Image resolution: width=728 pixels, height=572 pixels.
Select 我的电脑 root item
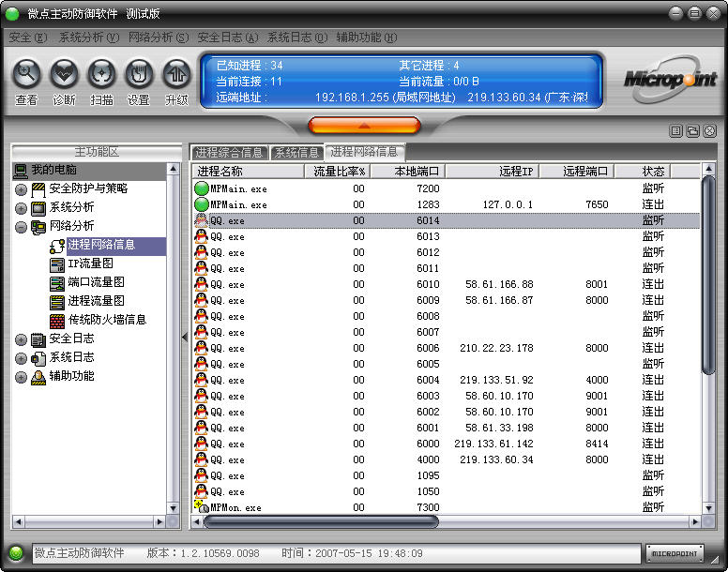click(89, 171)
